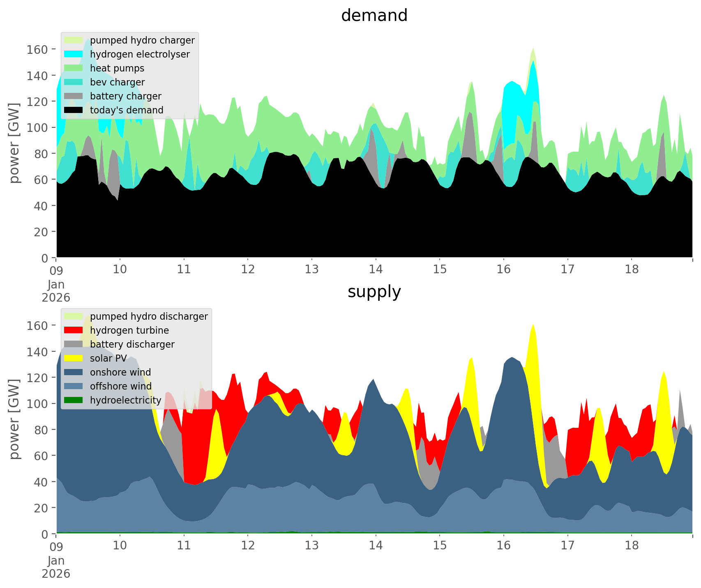Click the green hydroelectricity legend swatch
Viewport: 701px width, 588px height.
point(74,400)
